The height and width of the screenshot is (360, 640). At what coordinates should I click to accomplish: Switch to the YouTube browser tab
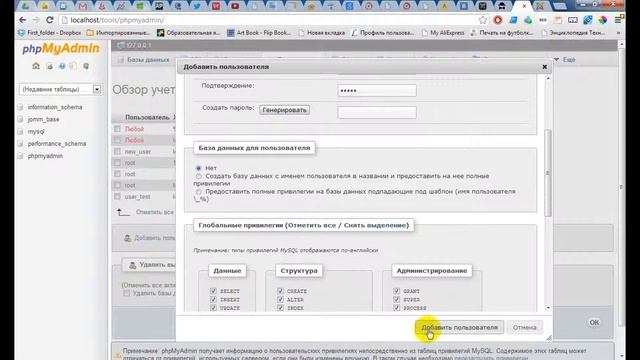click(x=235, y=6)
